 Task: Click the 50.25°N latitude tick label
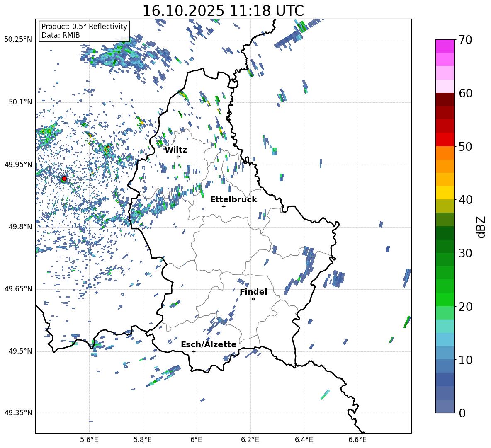18,40
